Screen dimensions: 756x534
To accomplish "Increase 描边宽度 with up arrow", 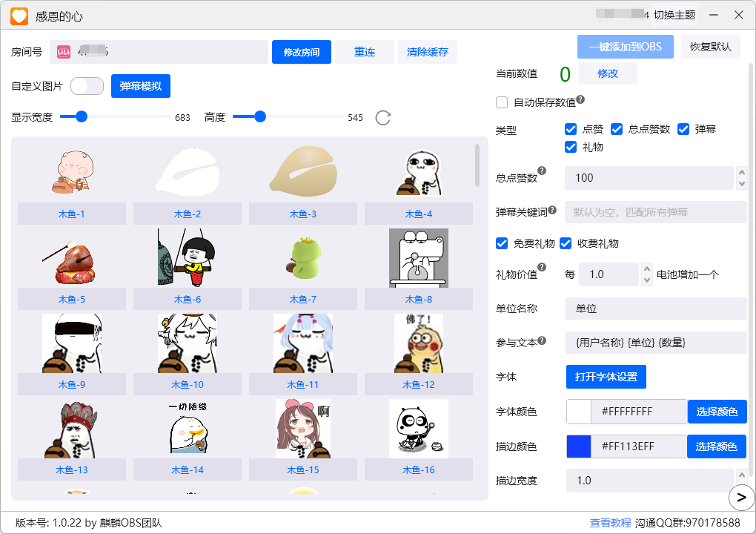I will click(741, 475).
